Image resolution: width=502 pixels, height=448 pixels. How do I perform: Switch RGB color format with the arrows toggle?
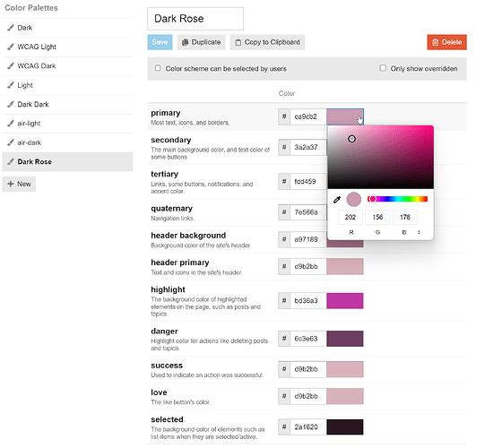[x=419, y=232]
